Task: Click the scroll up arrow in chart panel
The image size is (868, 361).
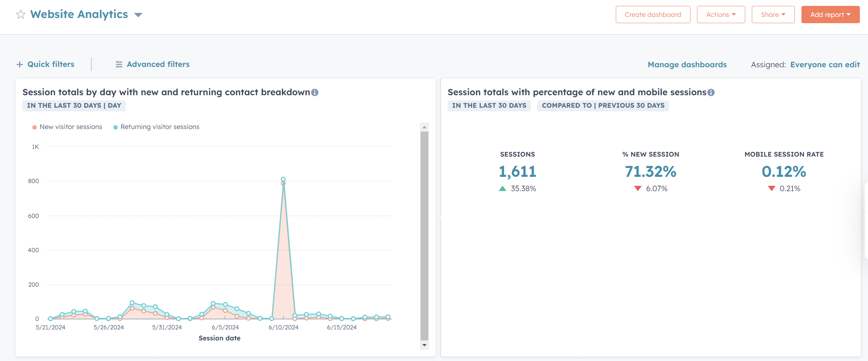Action: (x=424, y=127)
